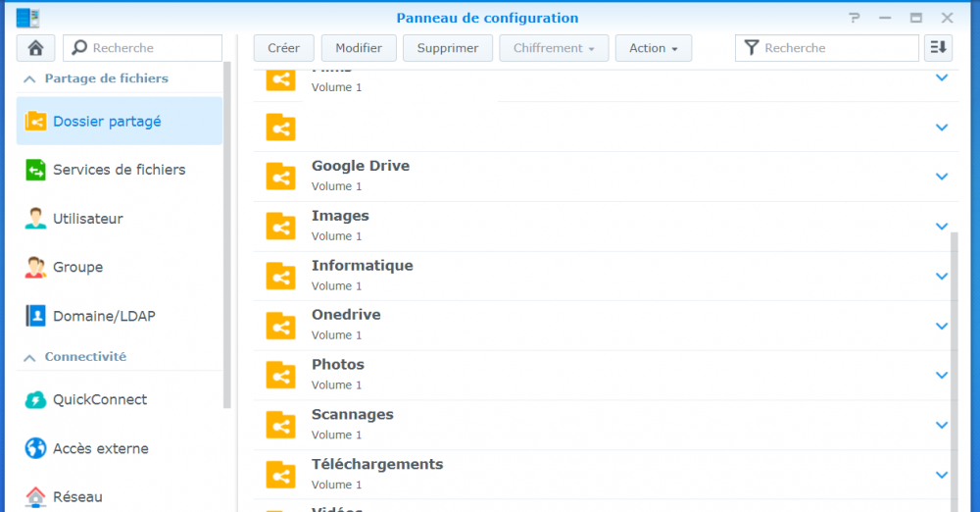Open the Action dropdown menu
The height and width of the screenshot is (512, 980).
[x=654, y=48]
